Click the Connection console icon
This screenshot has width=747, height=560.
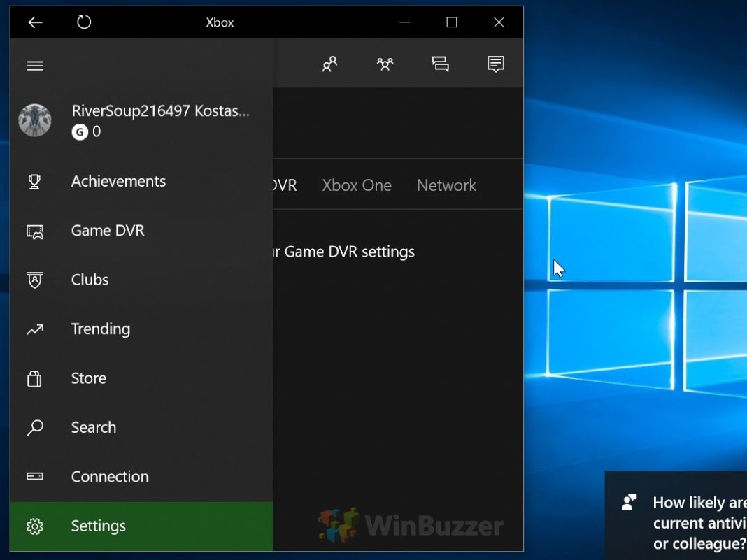[x=35, y=476]
